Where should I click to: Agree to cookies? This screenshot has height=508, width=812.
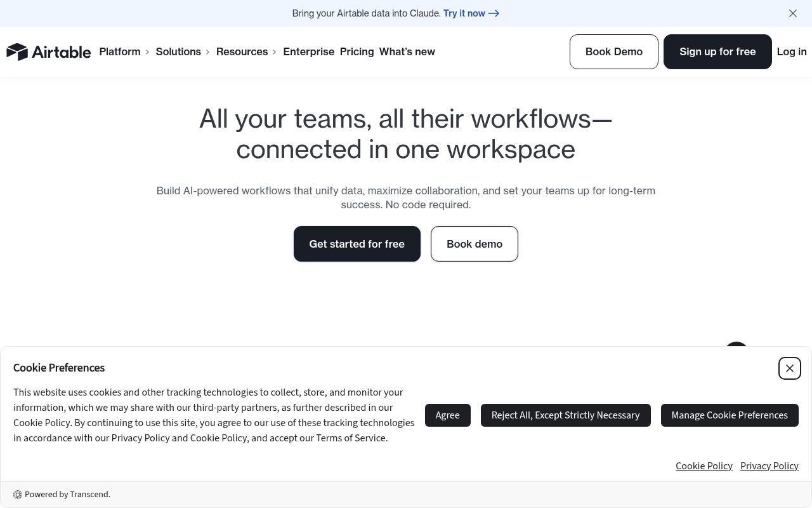[448, 415]
